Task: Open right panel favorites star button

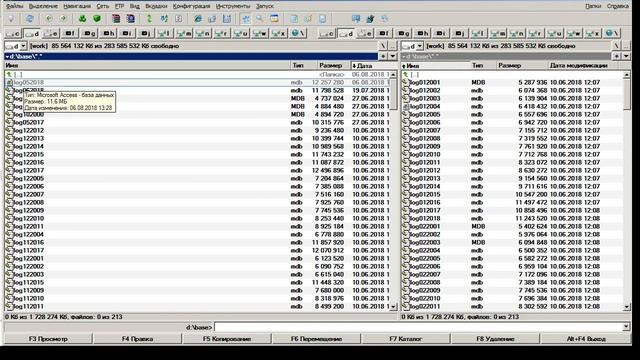Action: pyautogui.click(x=617, y=56)
